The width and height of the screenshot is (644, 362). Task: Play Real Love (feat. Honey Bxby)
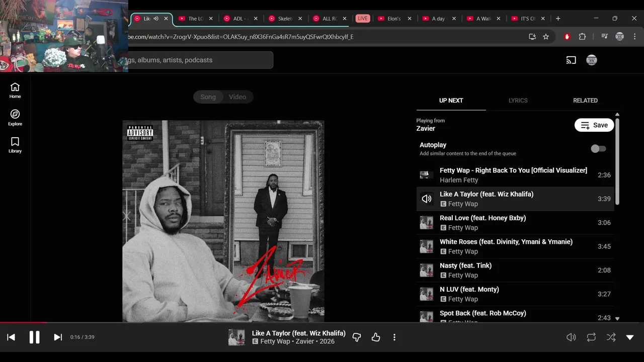coord(515,223)
